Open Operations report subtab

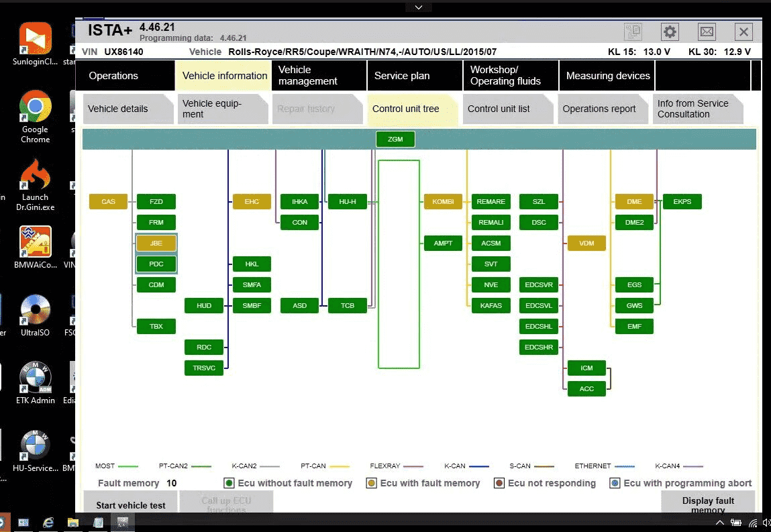tap(603, 109)
